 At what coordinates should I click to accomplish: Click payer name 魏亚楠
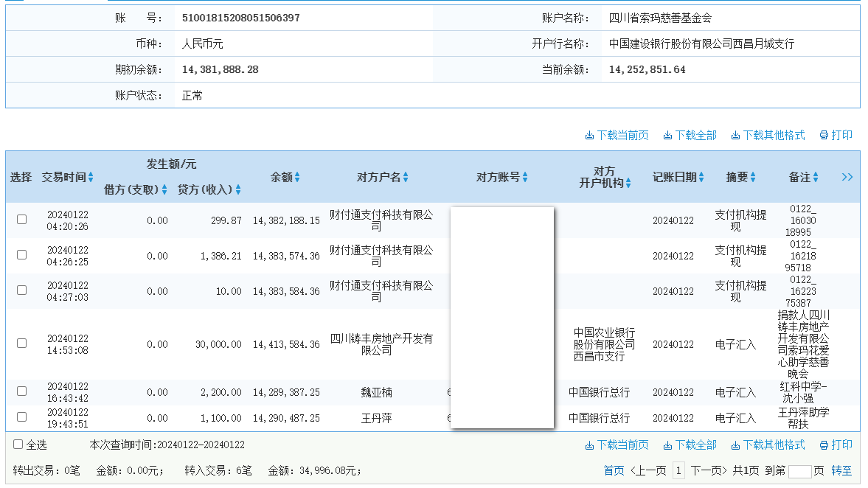point(376,392)
